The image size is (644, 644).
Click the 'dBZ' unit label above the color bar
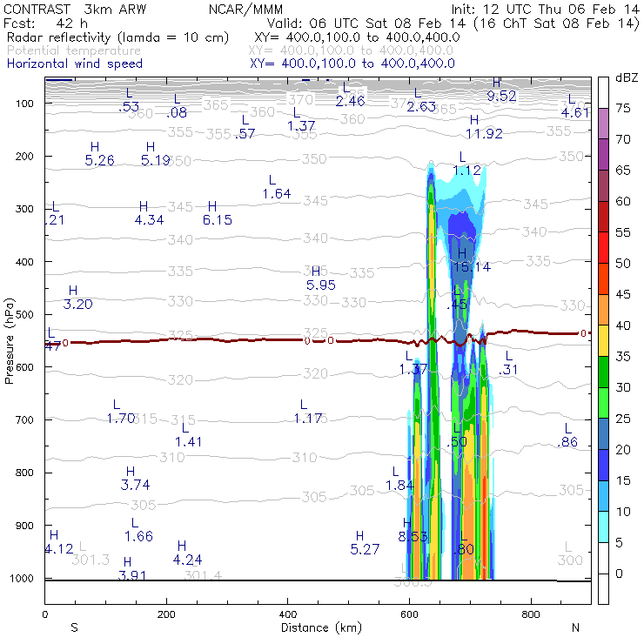(627, 77)
